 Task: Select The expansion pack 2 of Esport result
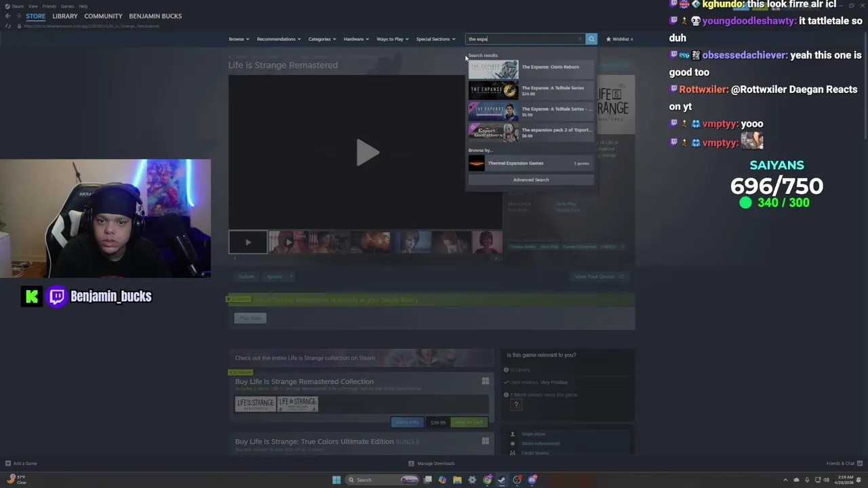(531, 132)
